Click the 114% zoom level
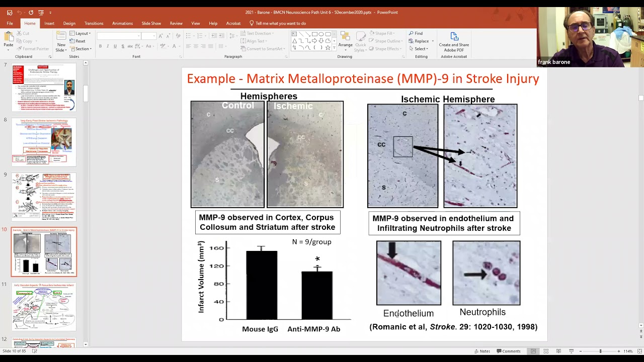 (628, 351)
